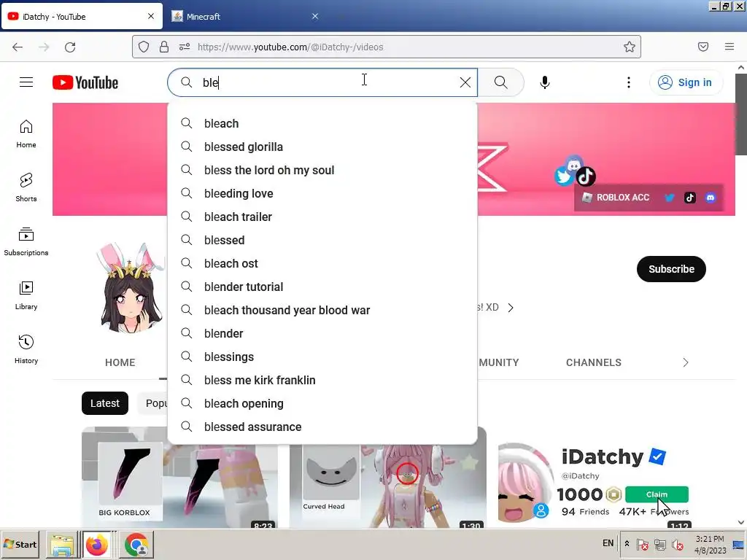Screen dimensions: 747x560
Task: Bookmark this page with the star
Action: [x=630, y=47]
